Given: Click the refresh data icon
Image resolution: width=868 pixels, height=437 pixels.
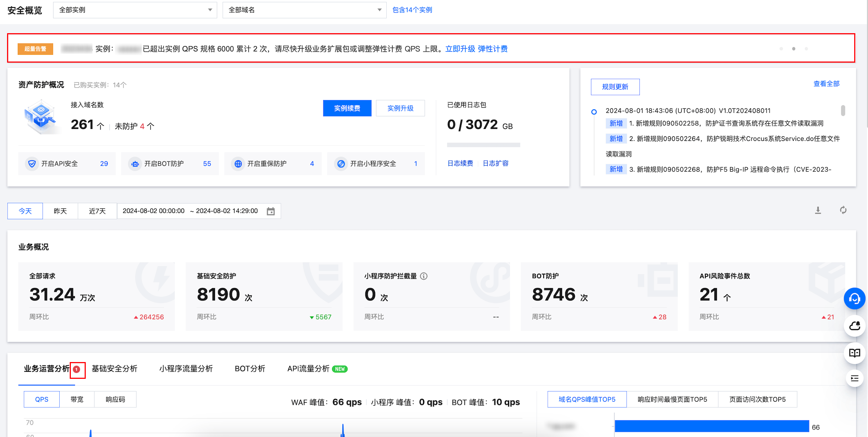Looking at the screenshot, I should pos(843,210).
